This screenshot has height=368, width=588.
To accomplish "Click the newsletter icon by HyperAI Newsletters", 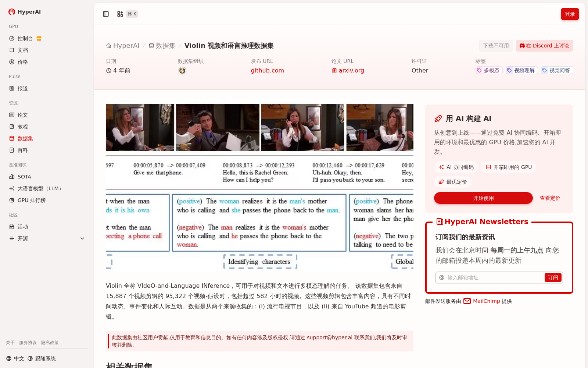I will tap(440, 222).
